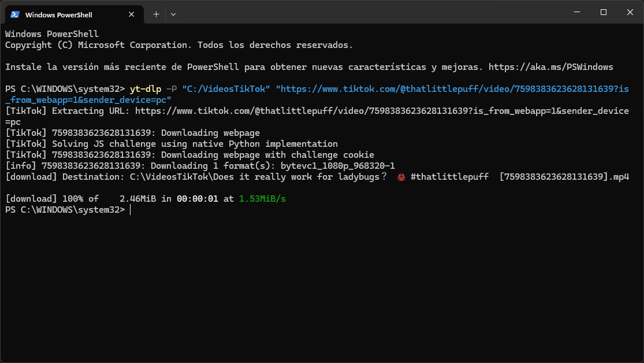
Task: Click the PowerShell icon in the tab
Action: pyautogui.click(x=15, y=14)
